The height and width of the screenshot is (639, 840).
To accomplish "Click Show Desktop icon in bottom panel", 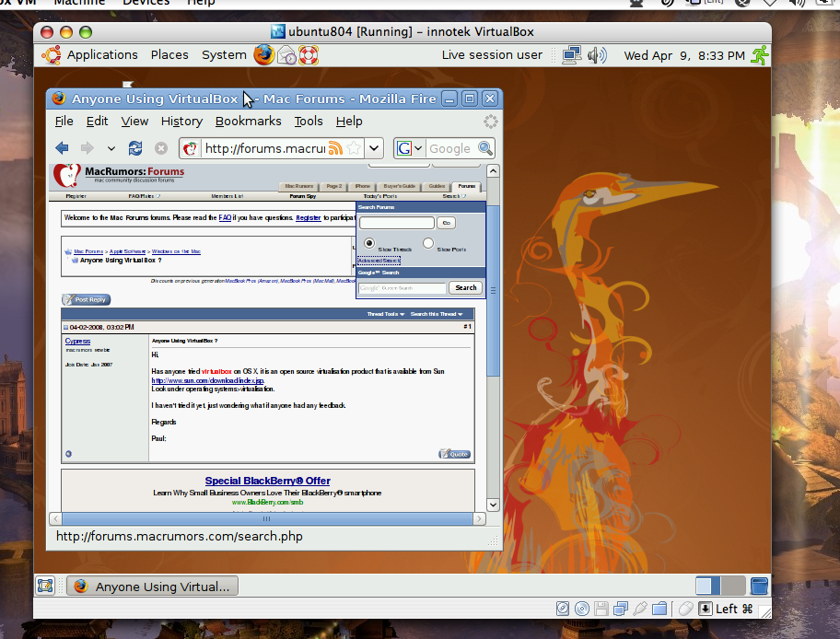I will pos(45,586).
